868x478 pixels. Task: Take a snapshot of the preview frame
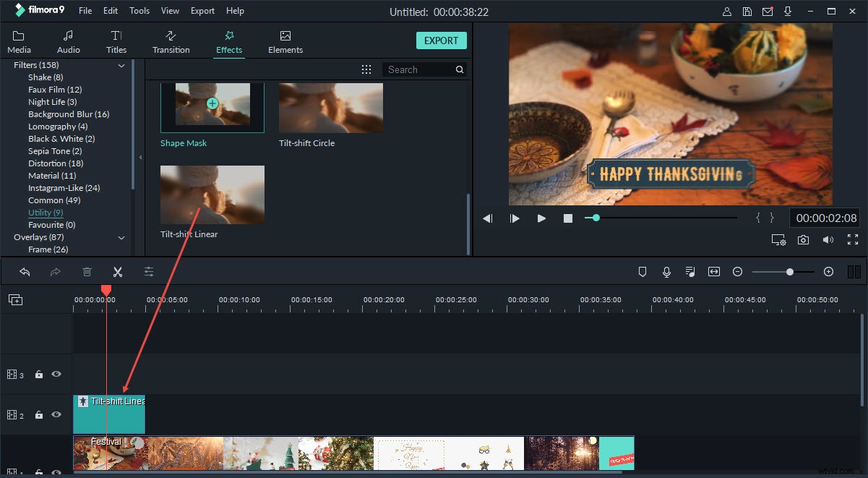tap(803, 239)
